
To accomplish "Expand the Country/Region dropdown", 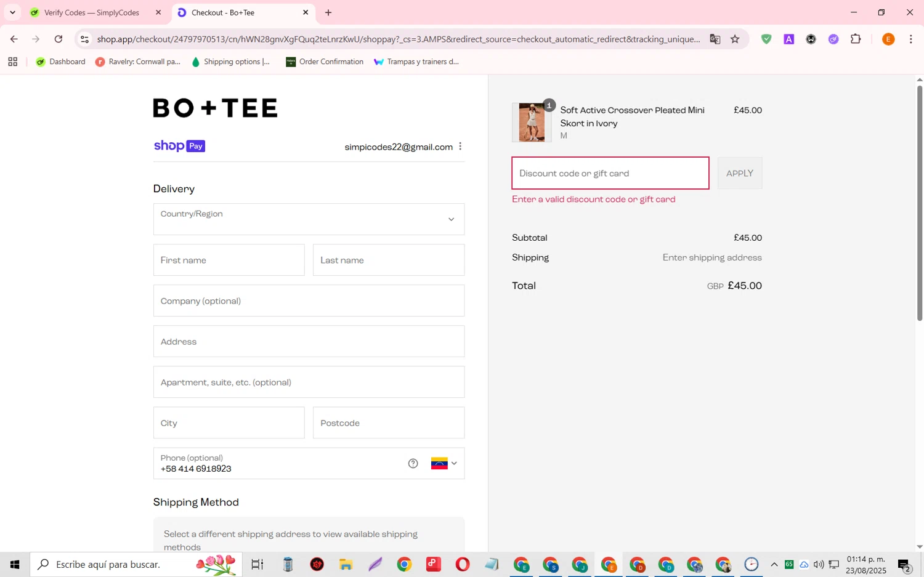I will (309, 219).
